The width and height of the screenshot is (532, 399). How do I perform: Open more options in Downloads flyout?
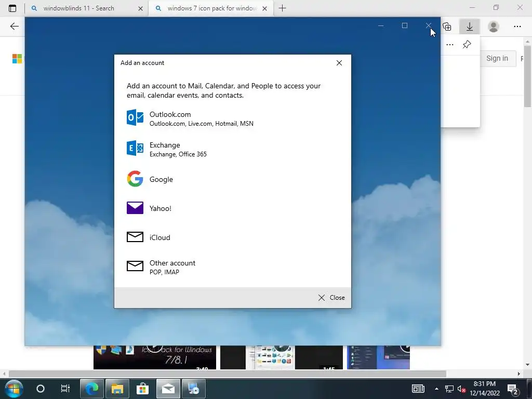(x=450, y=45)
